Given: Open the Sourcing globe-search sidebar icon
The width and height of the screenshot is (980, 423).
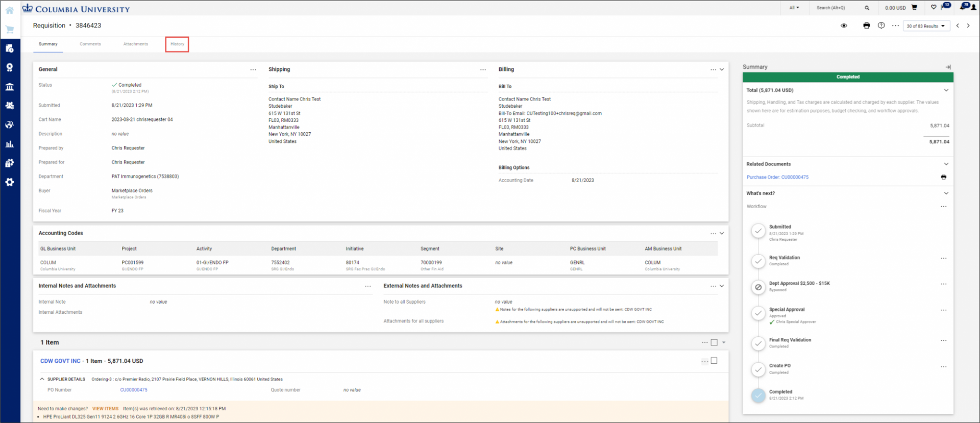Looking at the screenshot, I should [9, 125].
